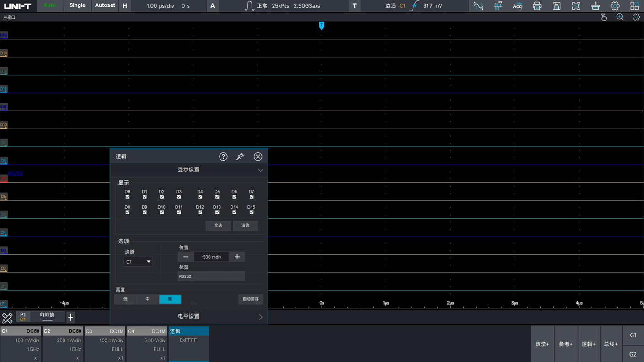
Task: Click the G1 generator button
Action: click(633, 335)
